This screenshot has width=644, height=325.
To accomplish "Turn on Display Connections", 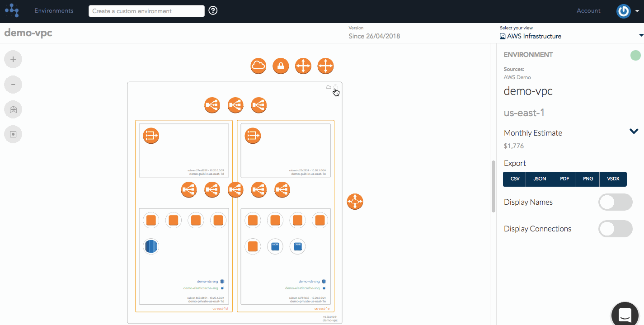I will (616, 229).
